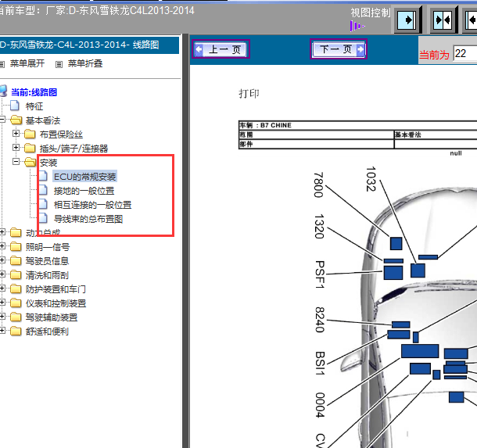
Task: Click the ECU的常规安装 page icon
Action: (43, 175)
